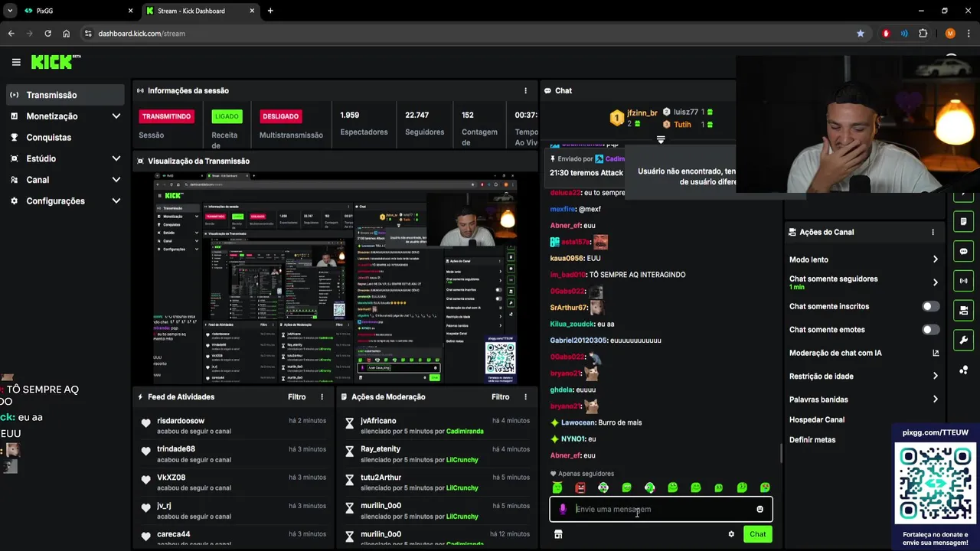The height and width of the screenshot is (551, 980).
Task: Go to the browser home button
Action: tap(67, 34)
